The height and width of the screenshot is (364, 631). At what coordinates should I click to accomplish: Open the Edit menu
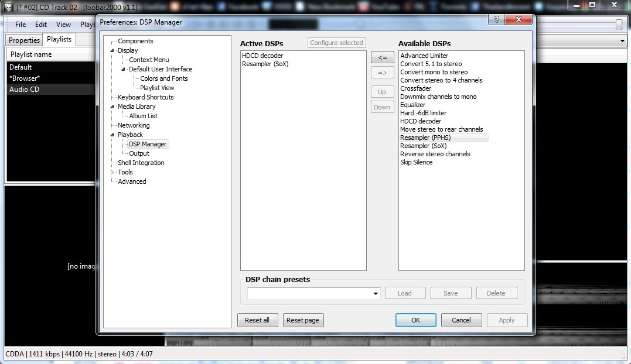(x=40, y=25)
